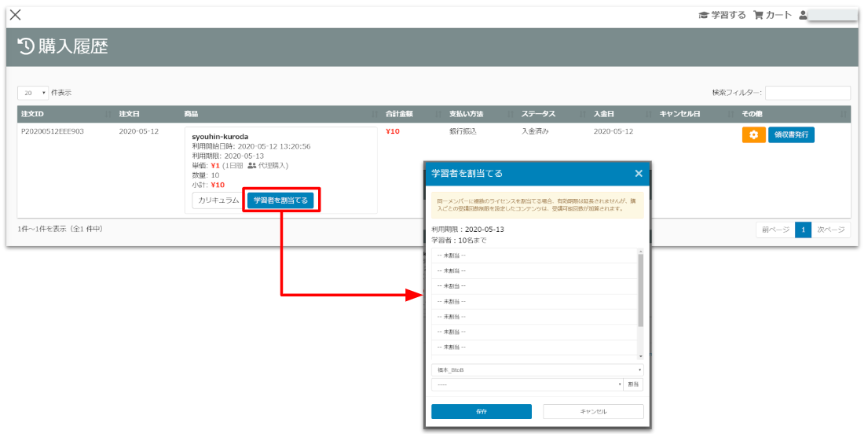868x434 pixels.
Task: Click the user profile icon in header
Action: coord(804,15)
